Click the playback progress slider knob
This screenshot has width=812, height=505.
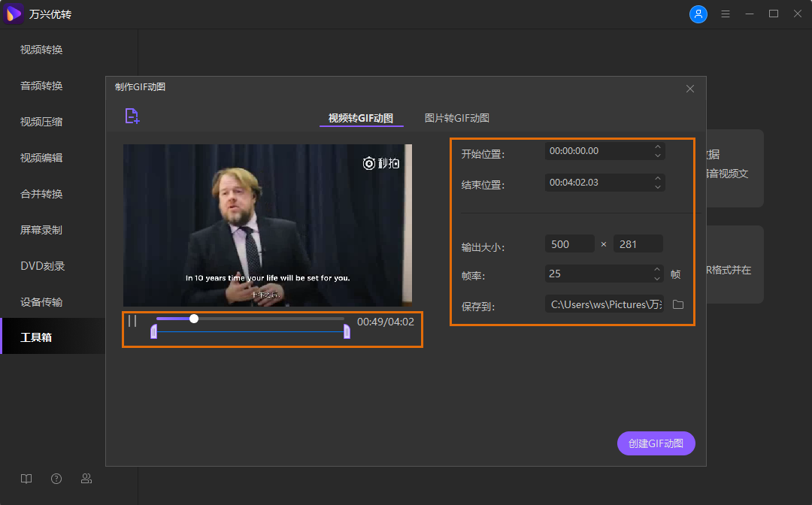coord(194,319)
